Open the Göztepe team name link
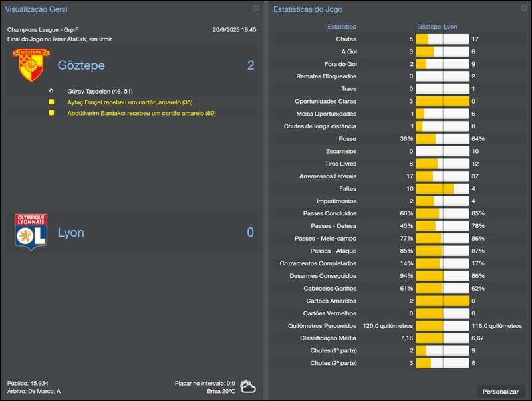 click(x=81, y=65)
